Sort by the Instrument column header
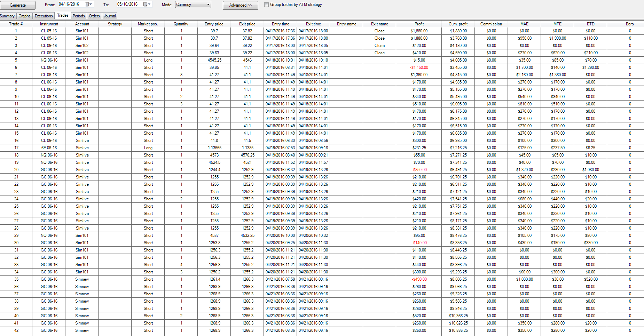The image size is (644, 336). tap(49, 24)
